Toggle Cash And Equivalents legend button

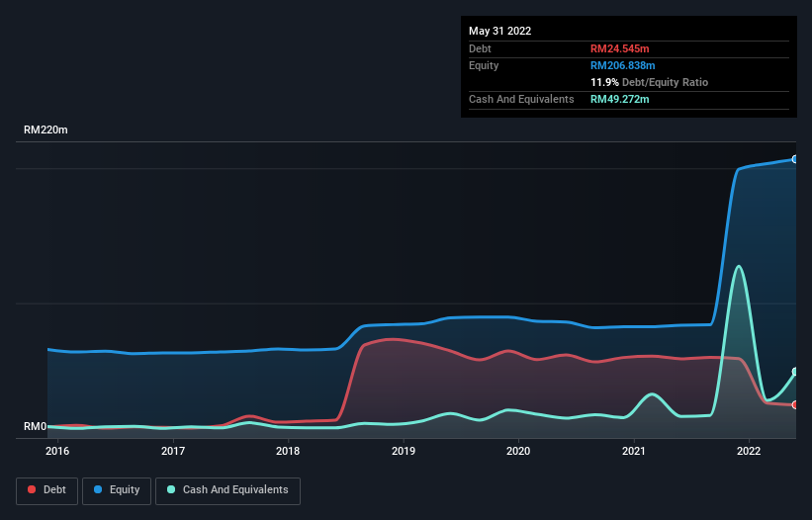coord(227,490)
